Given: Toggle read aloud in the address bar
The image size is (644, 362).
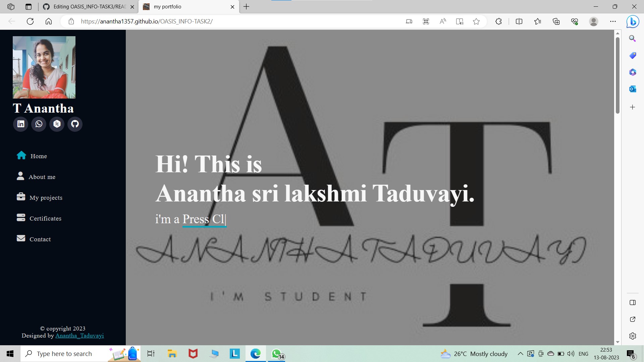Looking at the screenshot, I should pyautogui.click(x=442, y=21).
